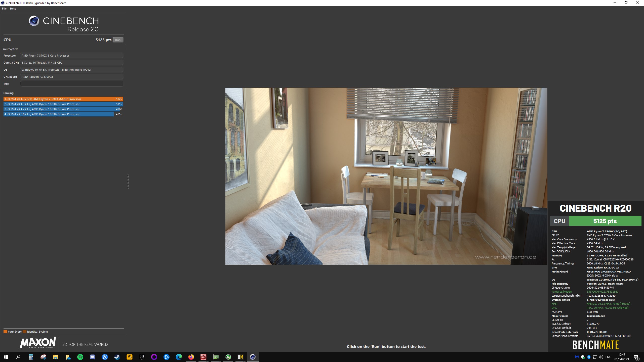Click the Cinebench Release 20 logo
Image resolution: width=644 pixels, height=362 pixels.
click(x=64, y=24)
